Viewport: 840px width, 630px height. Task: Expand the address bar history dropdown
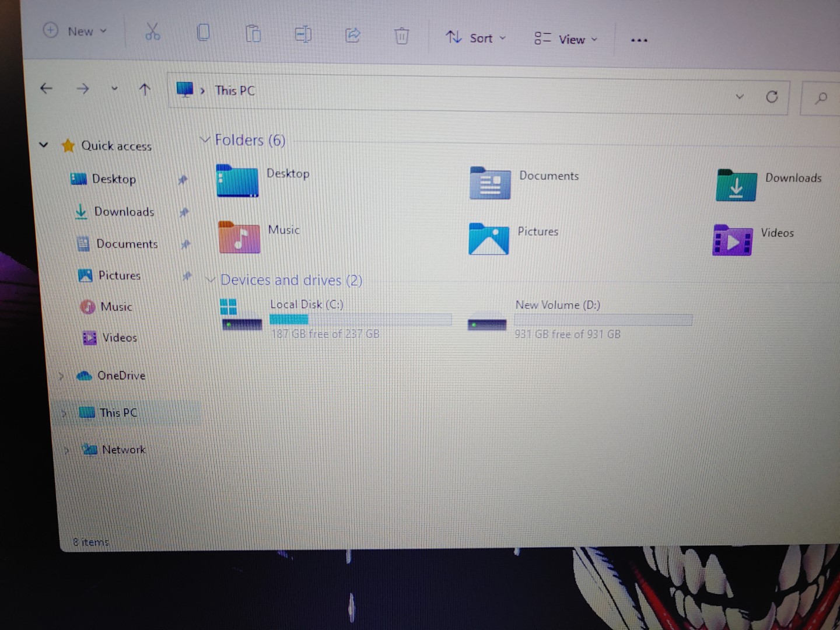click(x=739, y=96)
